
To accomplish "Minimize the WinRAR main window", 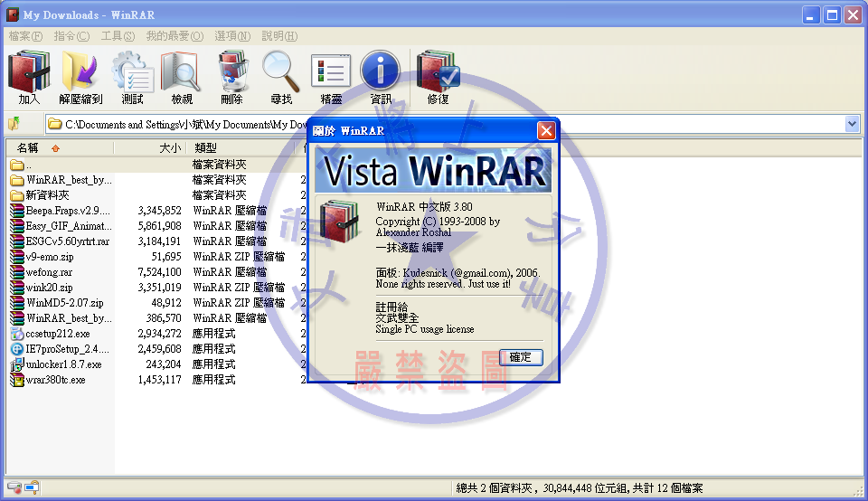I will coord(811,15).
